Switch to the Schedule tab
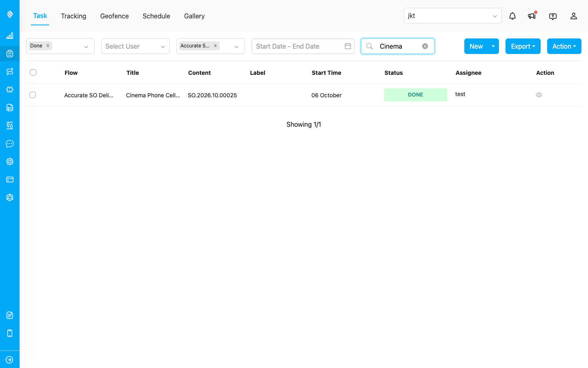 click(156, 16)
